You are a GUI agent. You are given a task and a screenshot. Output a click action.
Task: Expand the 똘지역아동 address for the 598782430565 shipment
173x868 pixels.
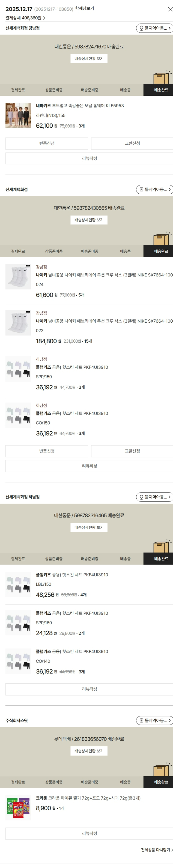click(x=155, y=190)
